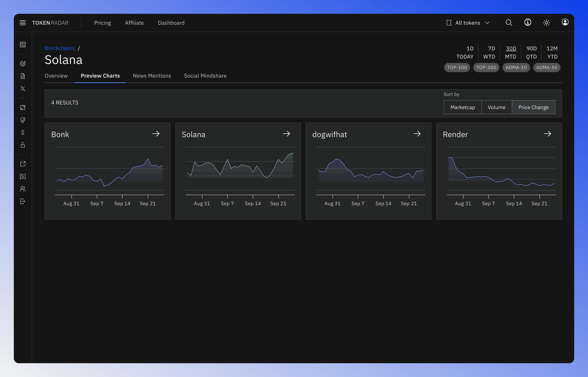Click the bracketed dollar sidebar icon

click(23, 176)
